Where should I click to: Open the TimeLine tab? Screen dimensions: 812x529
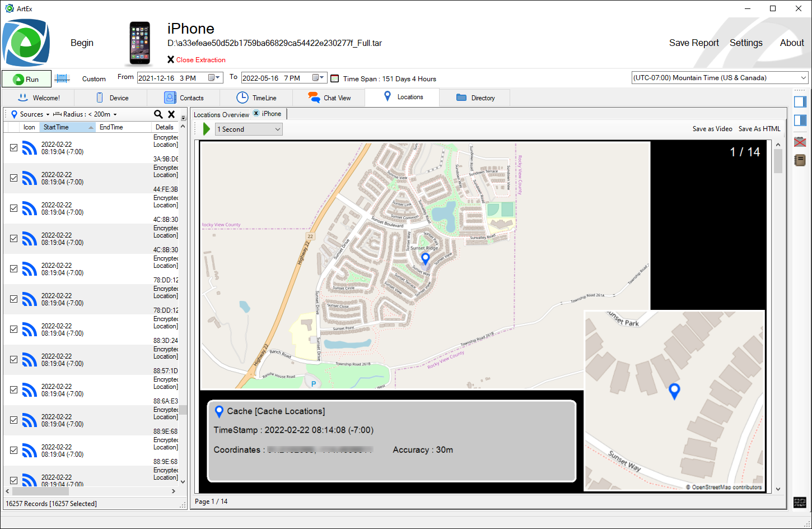tap(256, 98)
